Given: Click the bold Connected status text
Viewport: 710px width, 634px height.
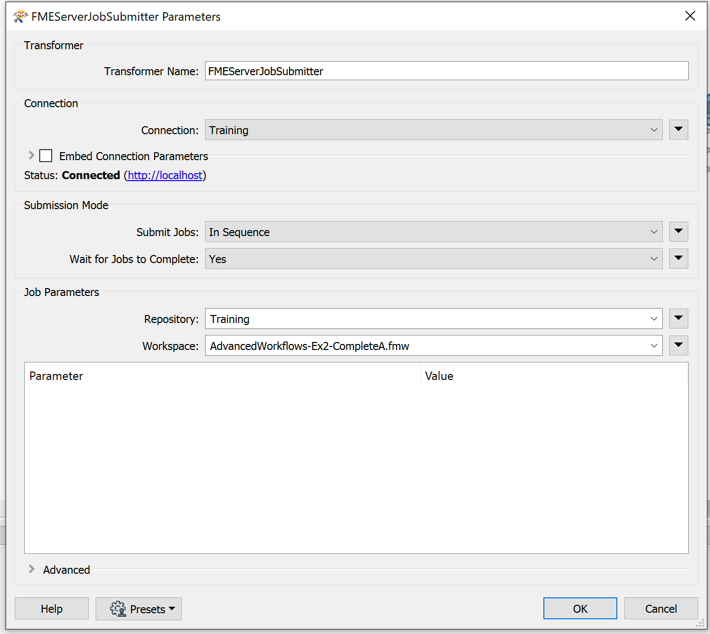Looking at the screenshot, I should 91,175.
